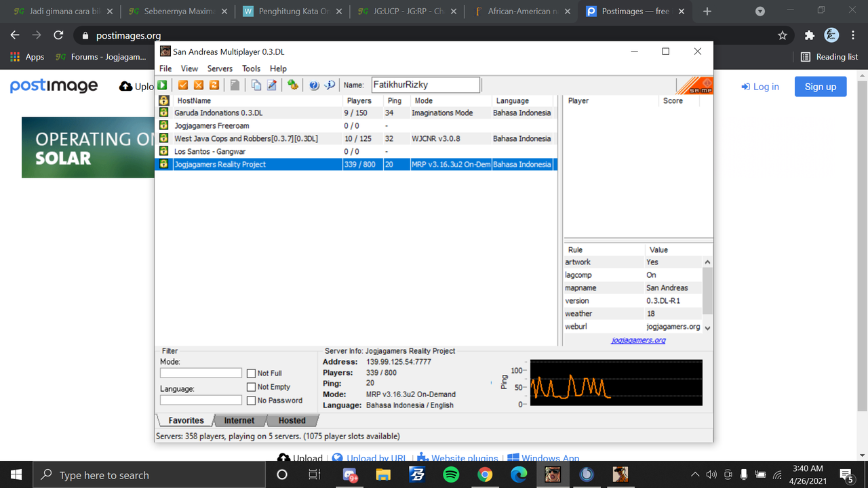Open Server Properties pencil icon
The height and width of the screenshot is (488, 868).
[x=272, y=85]
